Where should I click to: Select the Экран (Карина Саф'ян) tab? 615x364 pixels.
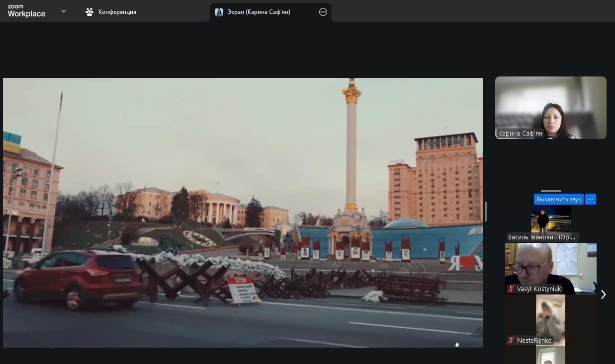click(x=259, y=12)
